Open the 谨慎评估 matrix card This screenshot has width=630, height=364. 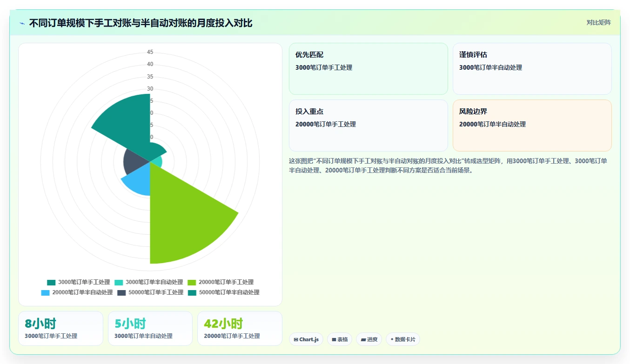532,69
